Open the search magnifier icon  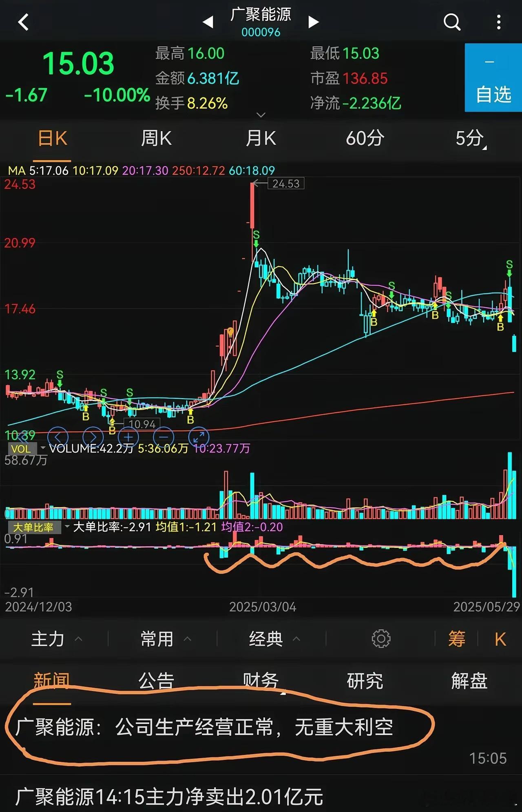[452, 22]
